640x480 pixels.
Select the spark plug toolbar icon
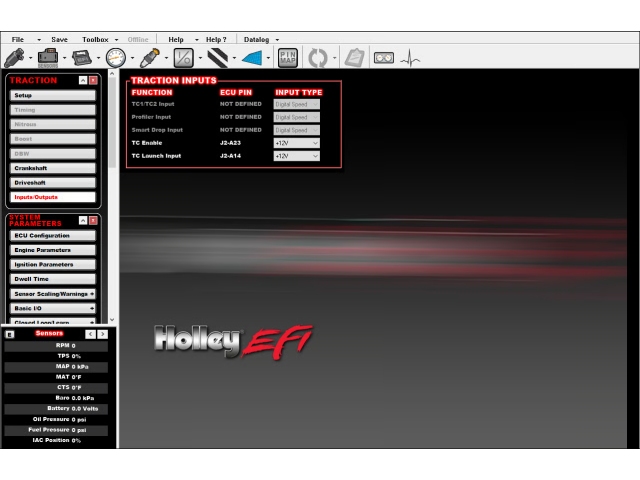click(149, 58)
